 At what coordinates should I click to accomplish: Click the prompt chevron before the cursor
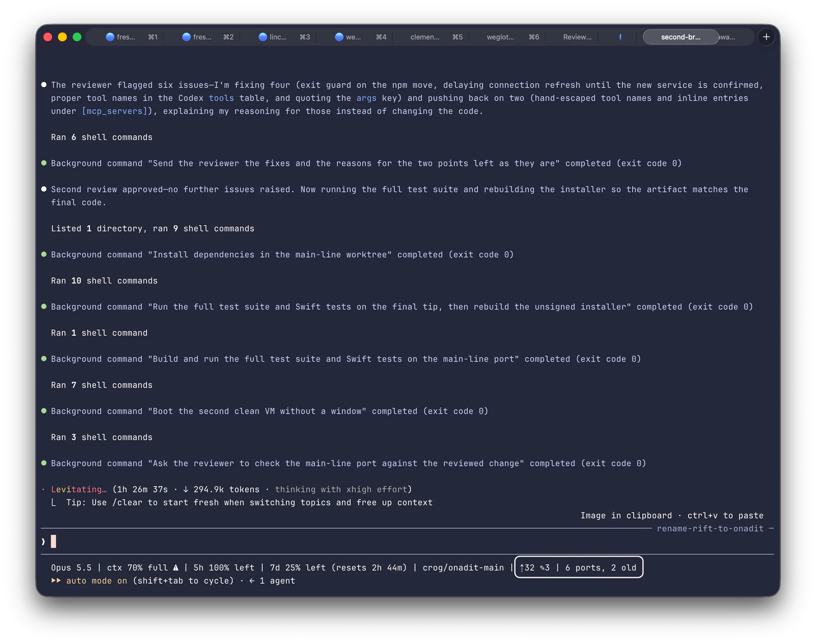(43, 542)
